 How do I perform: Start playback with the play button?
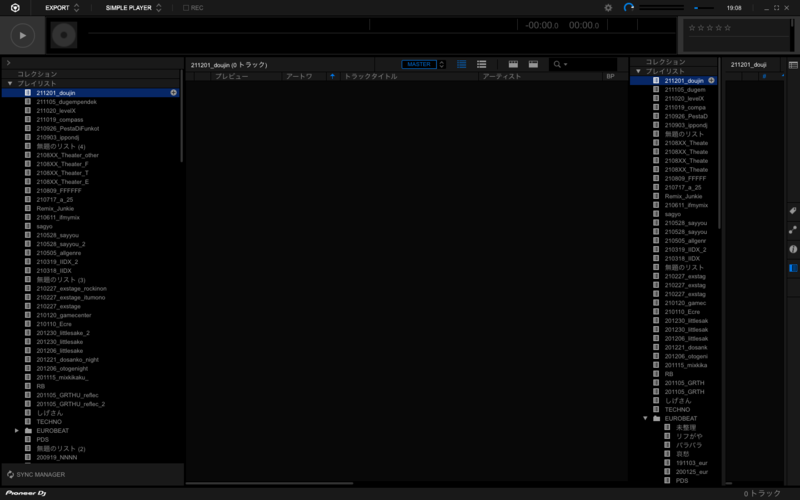pos(22,35)
